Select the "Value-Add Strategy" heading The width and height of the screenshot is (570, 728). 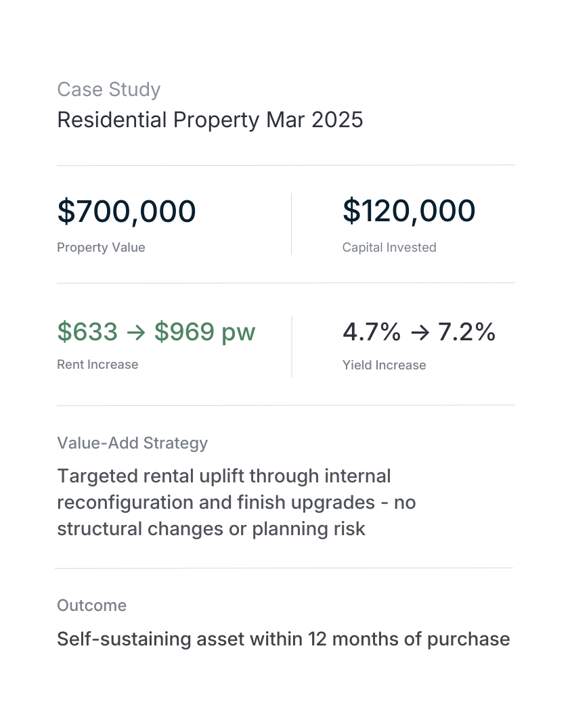(132, 443)
